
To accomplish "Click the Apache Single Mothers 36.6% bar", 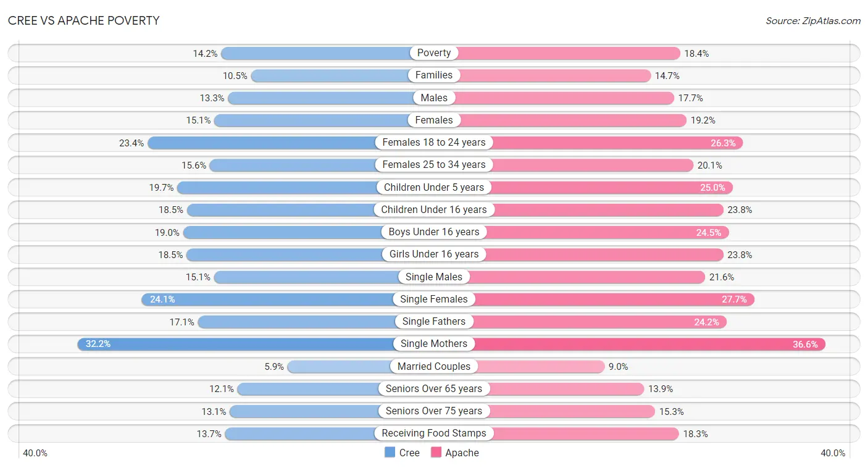I will [x=630, y=344].
